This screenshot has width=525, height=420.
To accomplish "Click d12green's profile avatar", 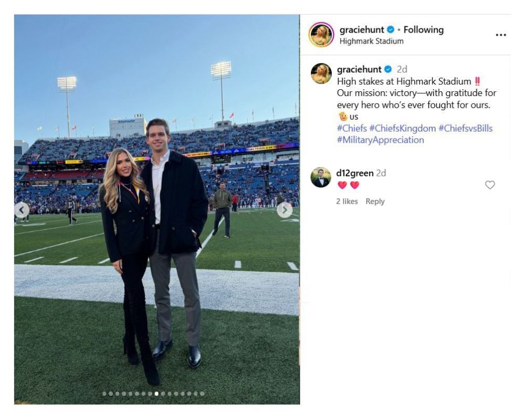I will coord(320,173).
